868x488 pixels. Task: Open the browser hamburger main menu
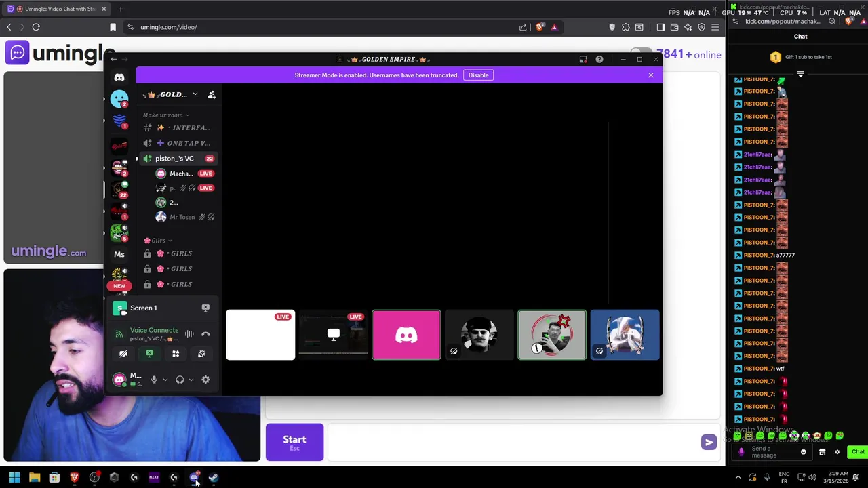[x=715, y=27]
